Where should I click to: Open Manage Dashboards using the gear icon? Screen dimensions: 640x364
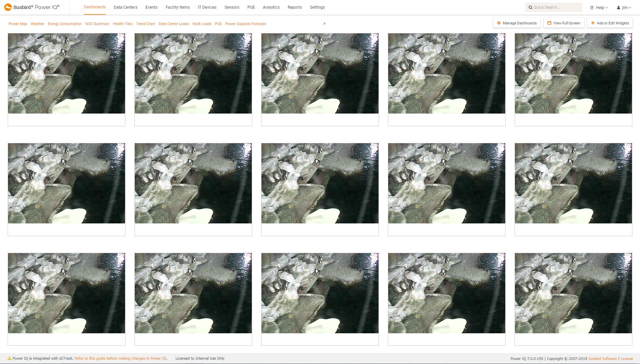(500, 23)
